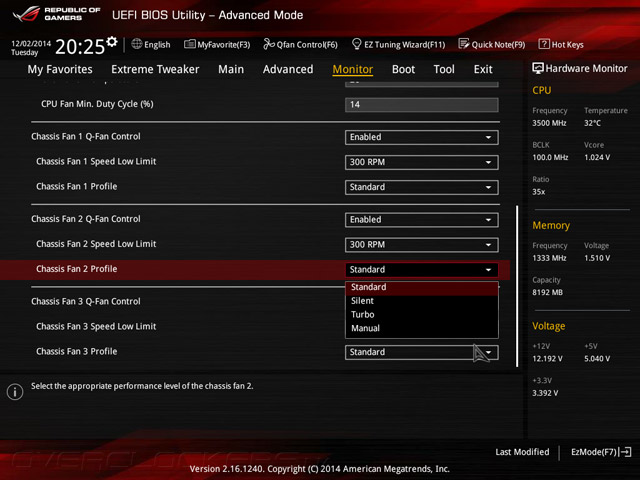
Task: Open Chassis Fan 2 Speed Low Limit dropdown
Action: (421, 245)
